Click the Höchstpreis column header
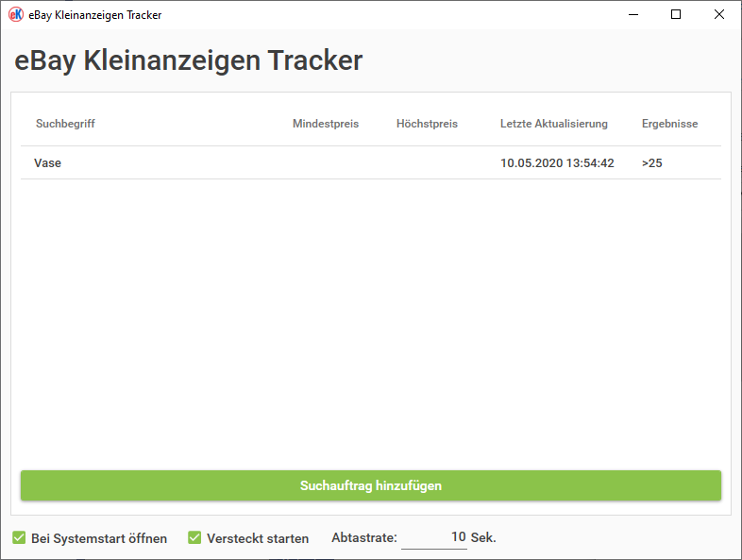Image resolution: width=742 pixels, height=560 pixels. click(427, 124)
